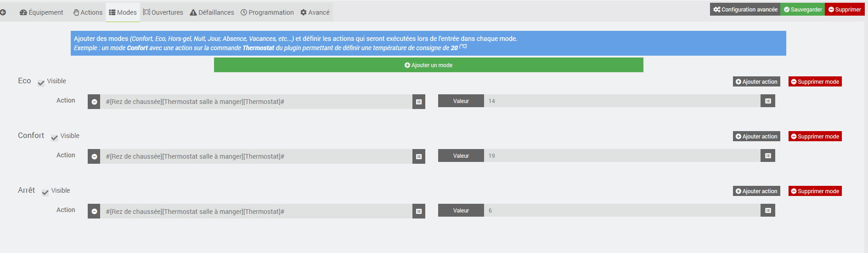Click the green Ajouter un mode button
Viewport: 868px width, 253px height.
tap(428, 65)
